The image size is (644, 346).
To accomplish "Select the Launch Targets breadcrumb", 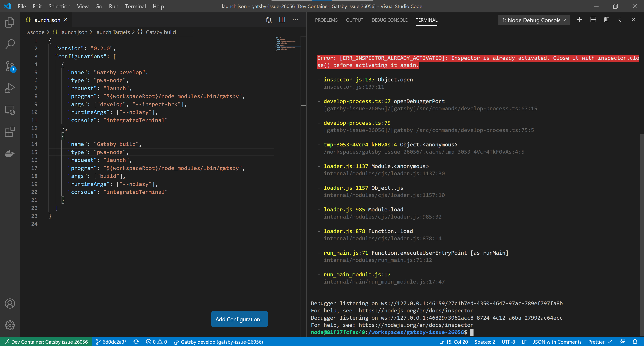I will [x=112, y=32].
